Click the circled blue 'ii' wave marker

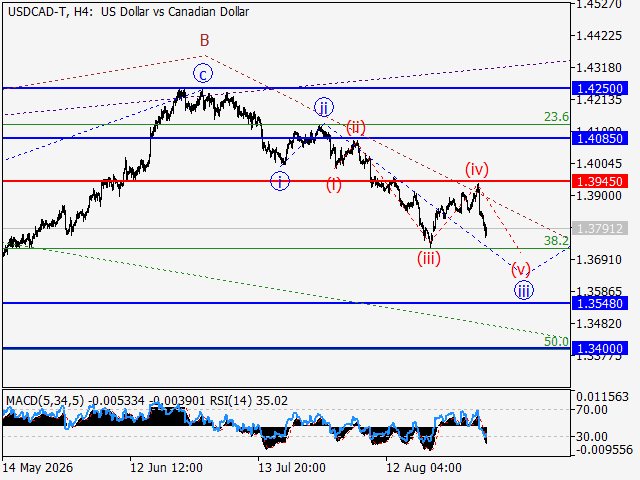tap(324, 108)
